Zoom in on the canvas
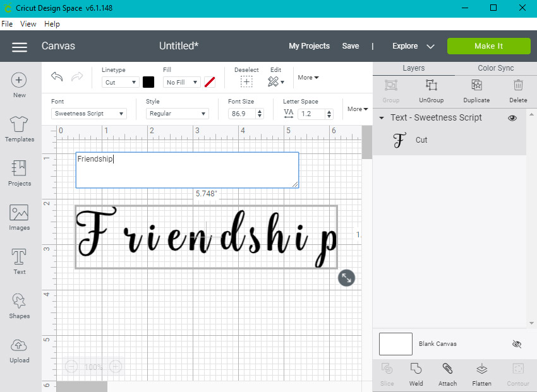 (116, 367)
